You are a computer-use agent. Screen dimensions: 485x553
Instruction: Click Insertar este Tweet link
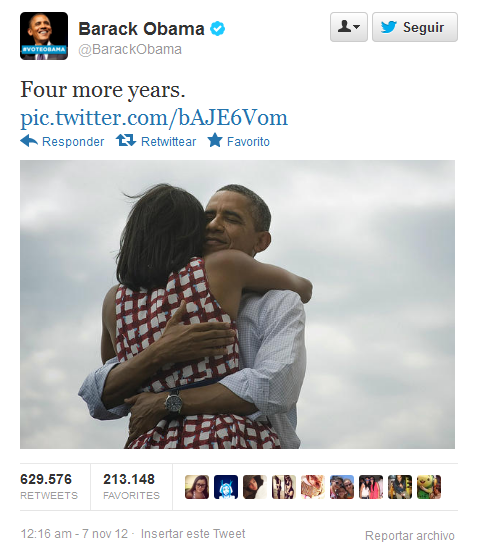click(193, 534)
